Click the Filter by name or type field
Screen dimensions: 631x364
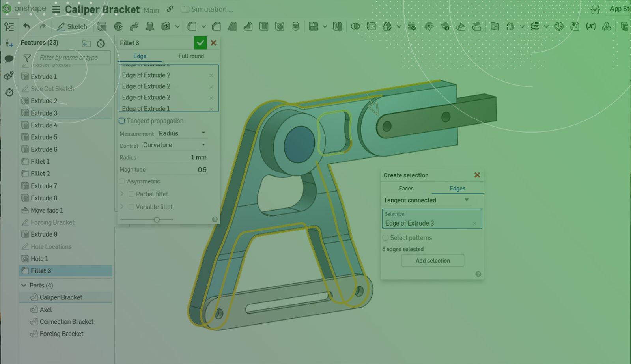tap(73, 58)
